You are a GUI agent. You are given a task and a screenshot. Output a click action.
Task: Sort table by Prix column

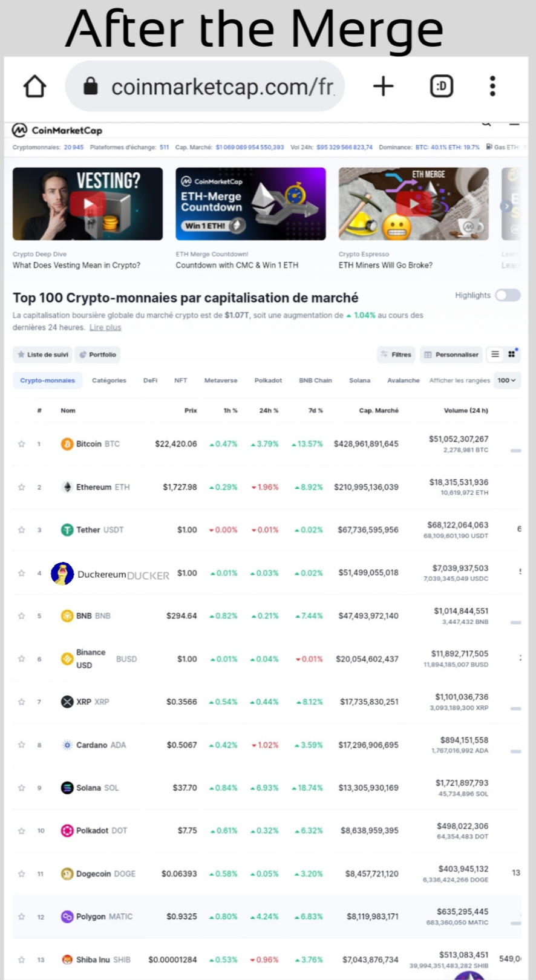coord(191,410)
